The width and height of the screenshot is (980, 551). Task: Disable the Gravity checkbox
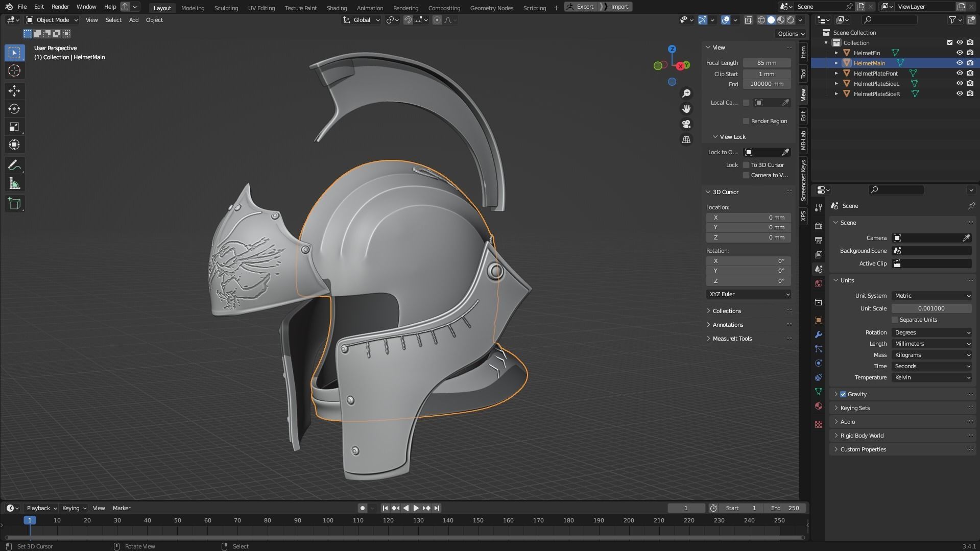click(843, 394)
